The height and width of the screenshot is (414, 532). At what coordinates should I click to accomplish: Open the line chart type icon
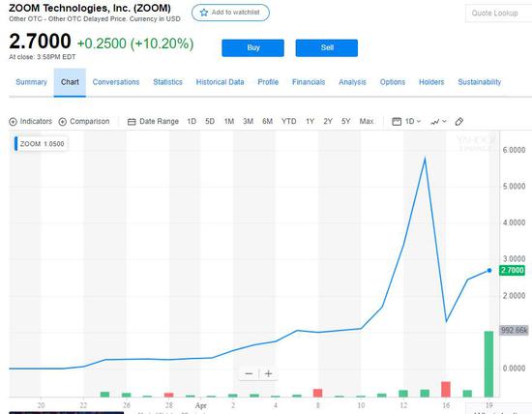434,122
